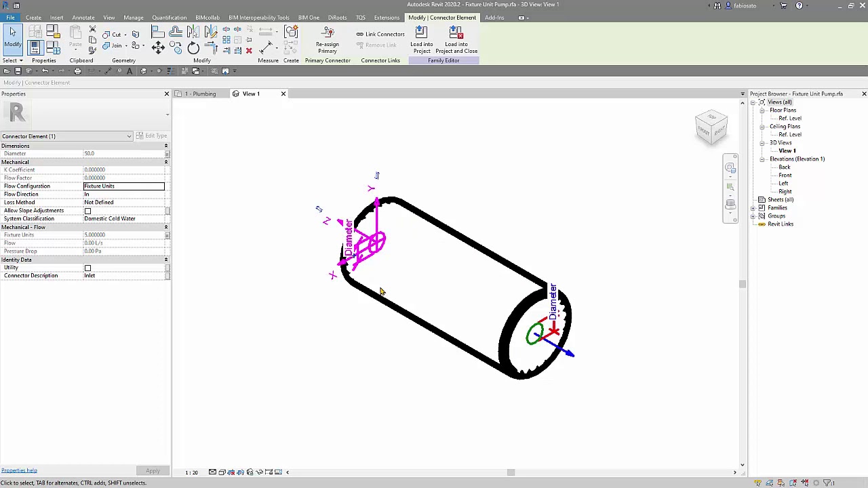
Task: Toggle the Allow Slope Adjustments checkbox
Action: (87, 211)
